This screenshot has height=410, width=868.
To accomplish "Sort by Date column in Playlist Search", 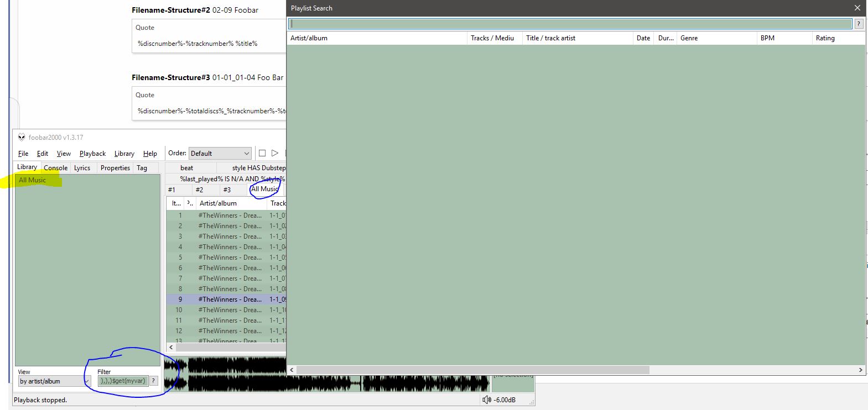I will tap(644, 38).
